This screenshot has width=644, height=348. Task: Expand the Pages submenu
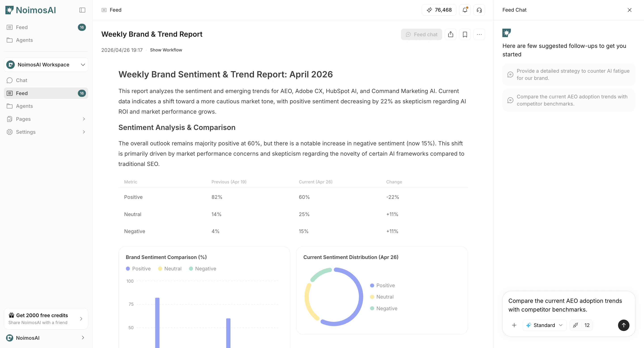(x=46, y=119)
